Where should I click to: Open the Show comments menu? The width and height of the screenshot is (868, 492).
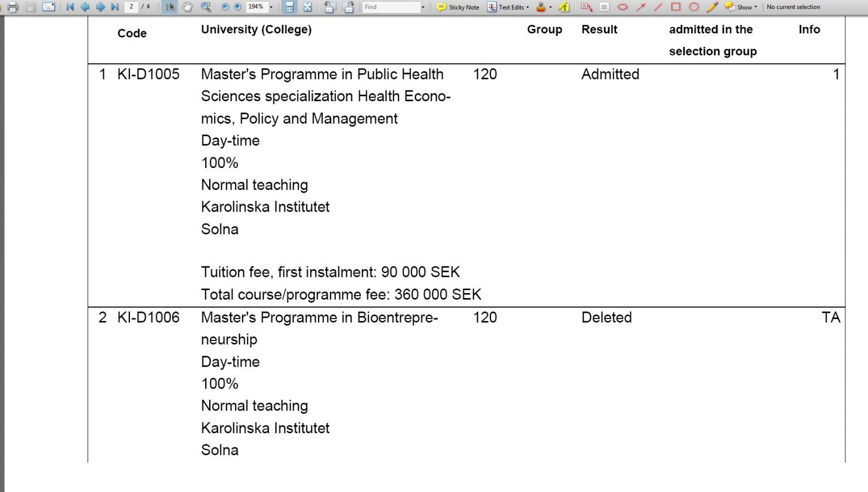tap(741, 7)
